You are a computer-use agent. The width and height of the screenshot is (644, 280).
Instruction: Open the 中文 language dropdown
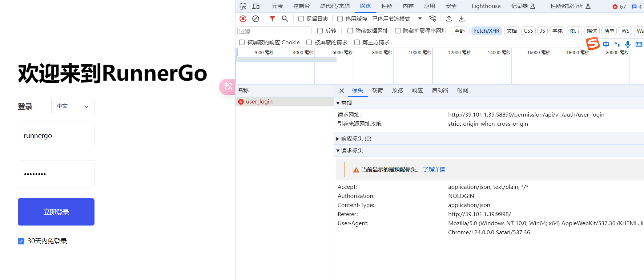click(73, 106)
